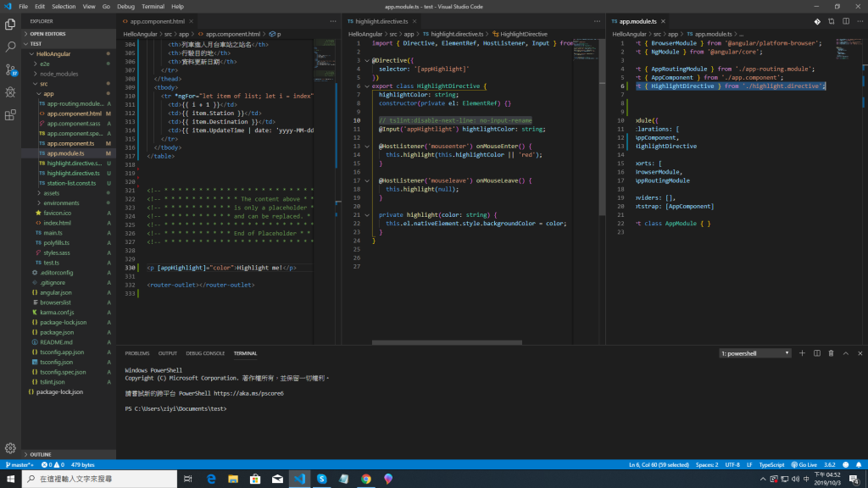Click the master branch status button
This screenshot has width=868, height=488.
point(18,465)
